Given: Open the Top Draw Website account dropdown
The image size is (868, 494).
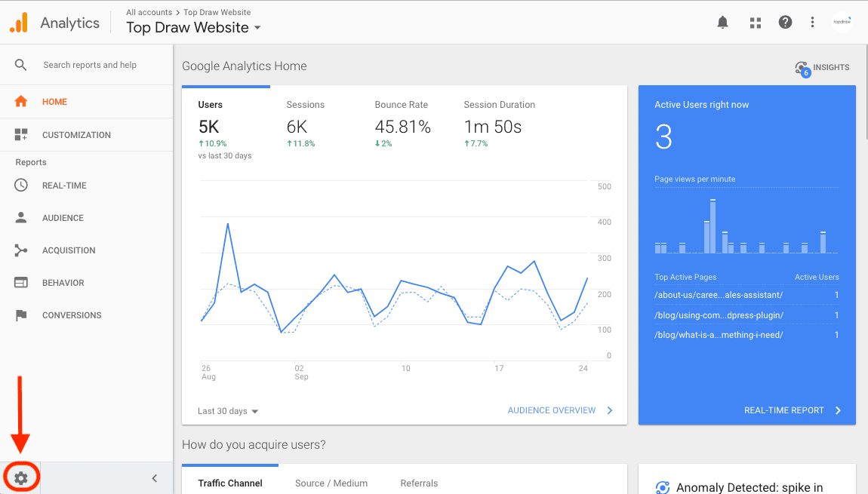Looking at the screenshot, I should (x=193, y=27).
